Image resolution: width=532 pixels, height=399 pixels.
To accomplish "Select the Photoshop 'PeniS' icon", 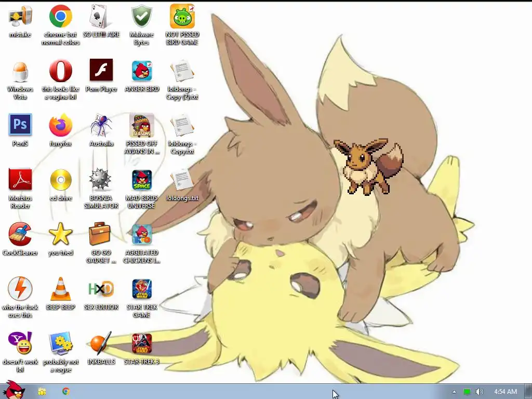I will coord(20,125).
